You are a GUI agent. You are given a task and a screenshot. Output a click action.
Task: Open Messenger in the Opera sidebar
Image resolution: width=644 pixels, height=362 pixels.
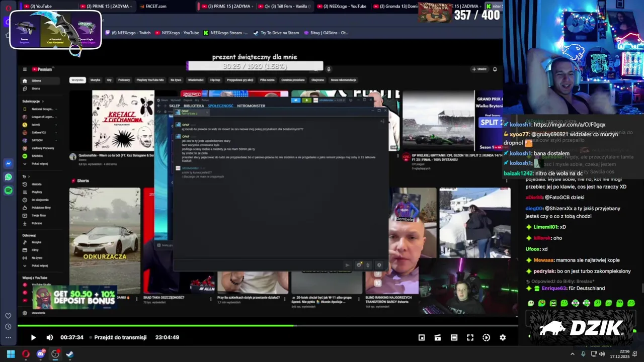(x=9, y=163)
